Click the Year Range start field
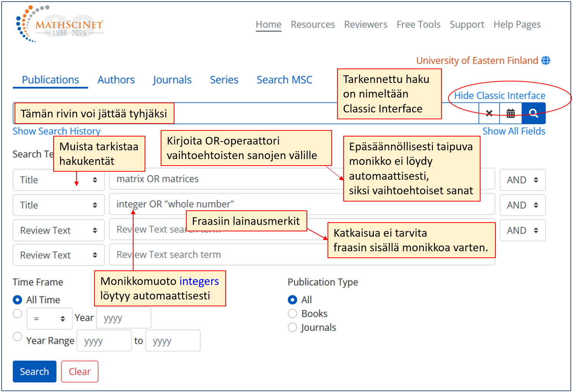This screenshot has height=392, width=572. [104, 341]
